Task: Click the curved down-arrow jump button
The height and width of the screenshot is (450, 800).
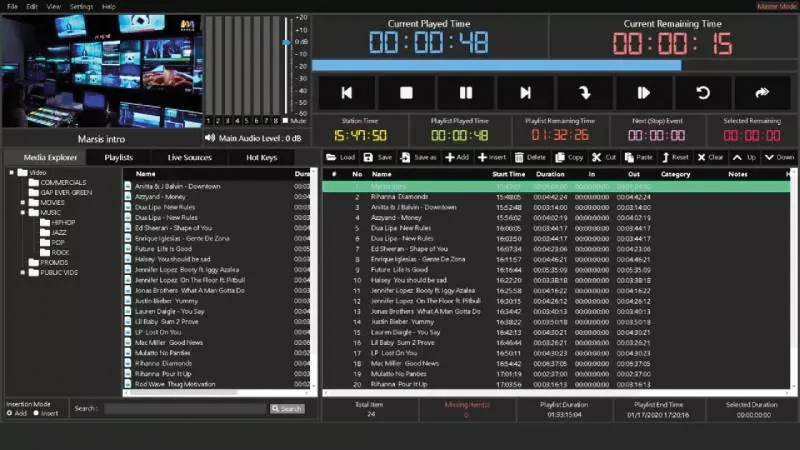Action: tap(585, 93)
